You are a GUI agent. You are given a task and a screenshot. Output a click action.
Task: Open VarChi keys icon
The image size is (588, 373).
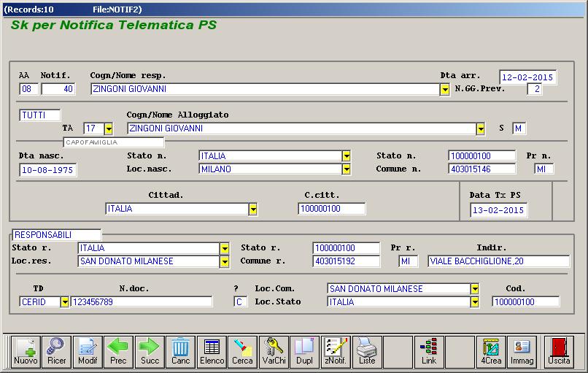tap(274, 351)
